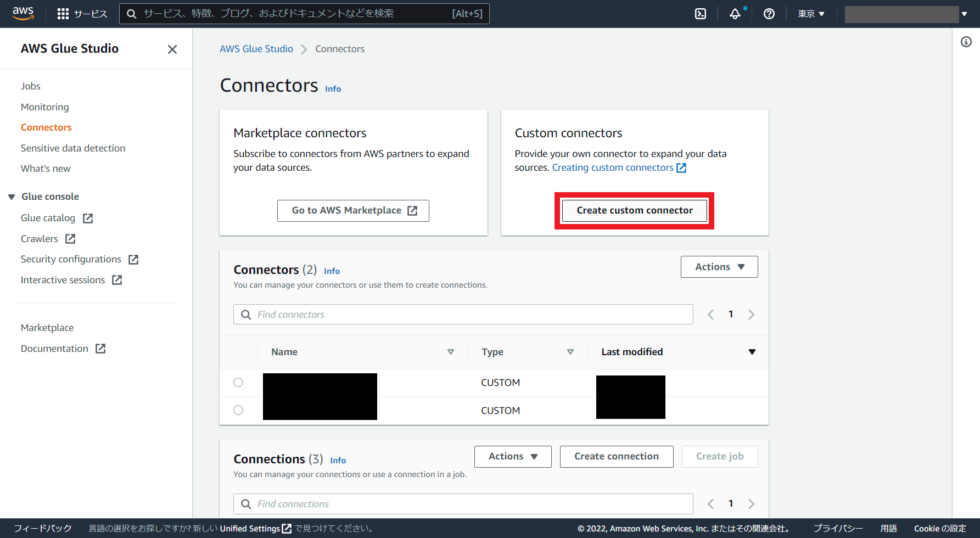
Task: Open the Connections Actions dropdown
Action: pos(513,457)
